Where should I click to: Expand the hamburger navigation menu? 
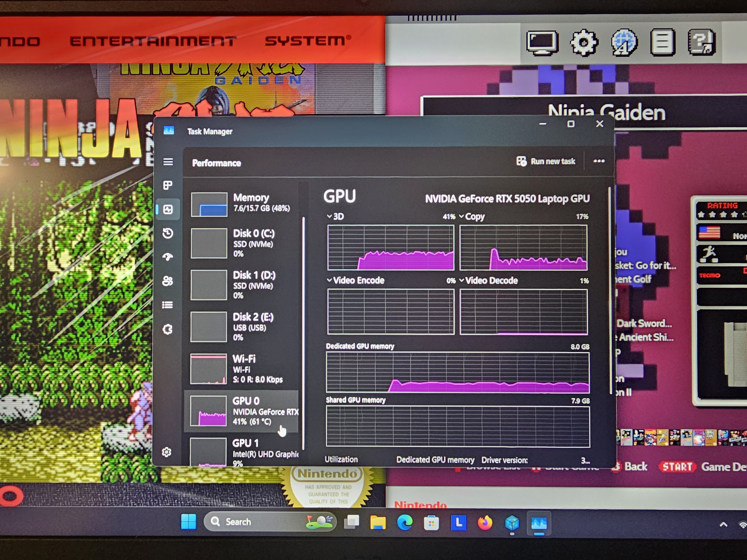(x=168, y=162)
